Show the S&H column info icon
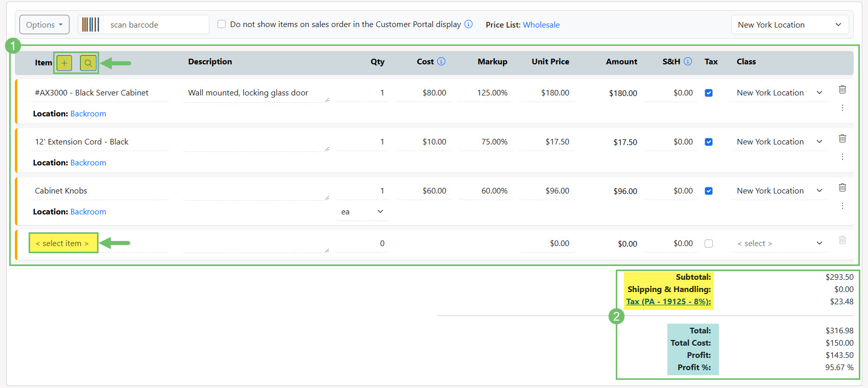868x388 pixels. (x=688, y=61)
